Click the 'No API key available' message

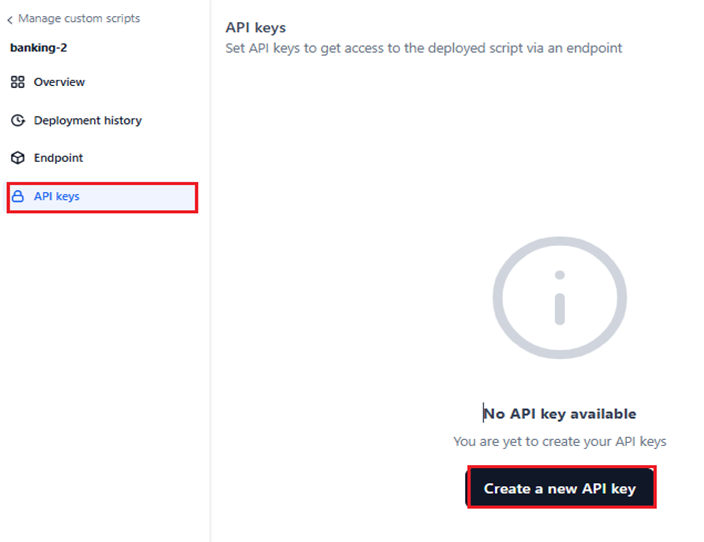click(x=560, y=414)
